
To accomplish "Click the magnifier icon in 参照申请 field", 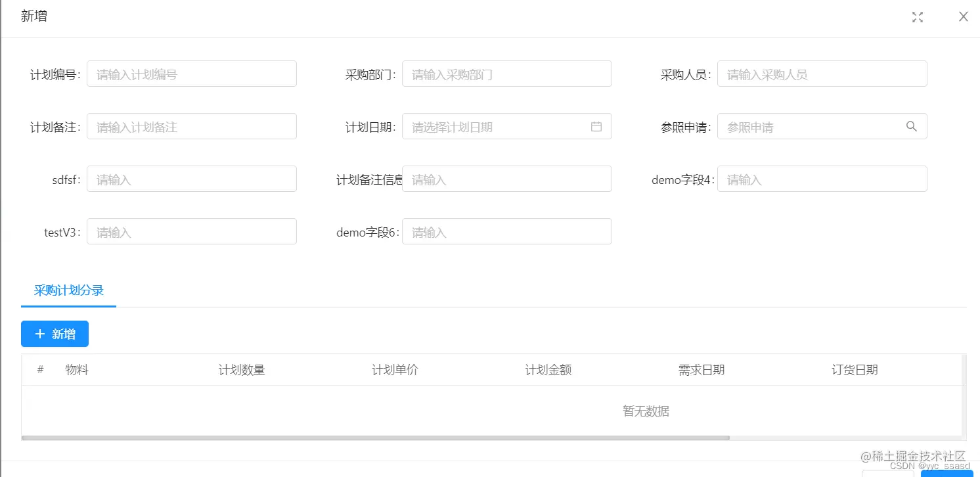I will (x=911, y=125).
